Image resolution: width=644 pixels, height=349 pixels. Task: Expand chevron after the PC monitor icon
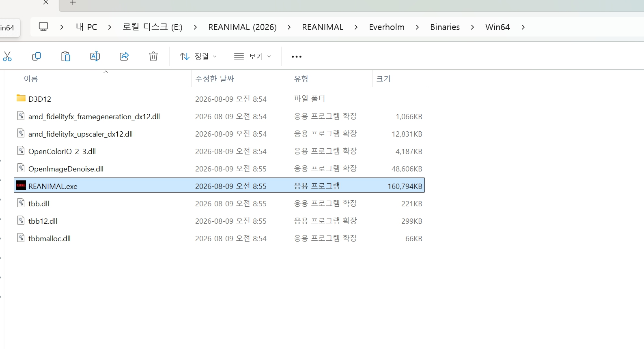click(x=62, y=27)
